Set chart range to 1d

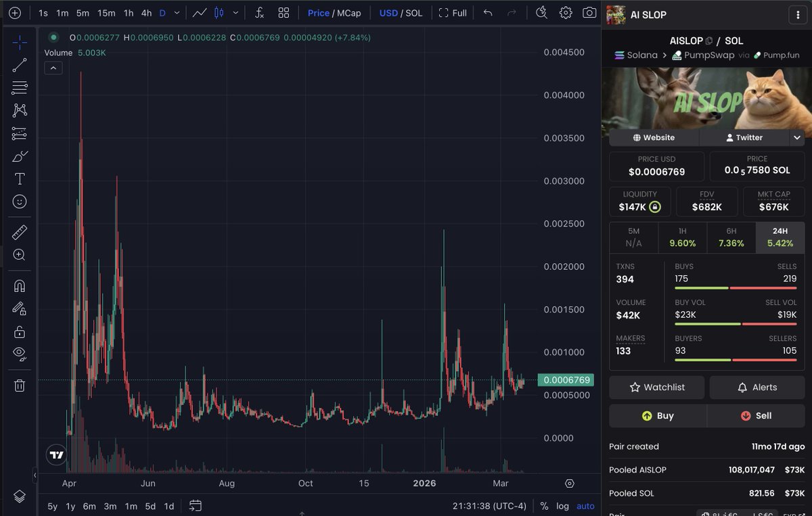click(x=169, y=506)
